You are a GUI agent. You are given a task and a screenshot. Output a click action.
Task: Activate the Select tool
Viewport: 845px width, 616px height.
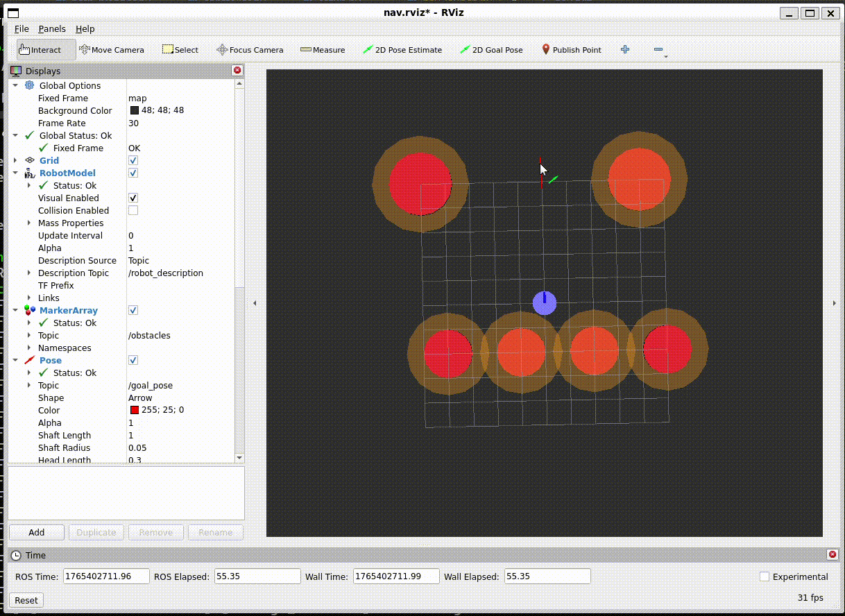pyautogui.click(x=180, y=49)
